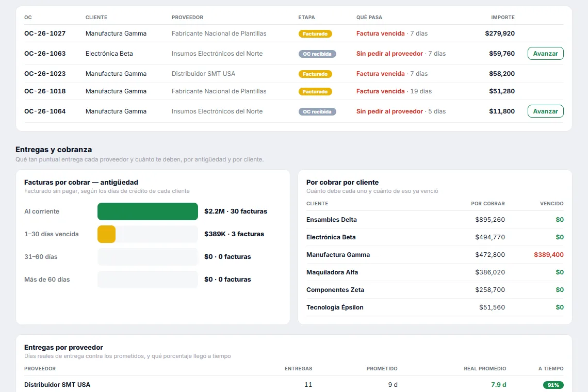Viewport: 588px width, 392px height.
Task: Click the $279,920 amount
Action: [x=500, y=34]
